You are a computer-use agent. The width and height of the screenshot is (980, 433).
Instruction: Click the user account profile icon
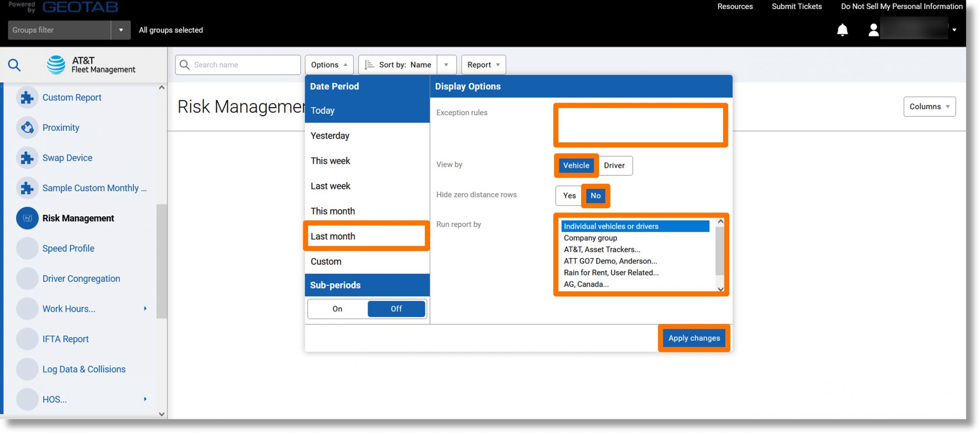pos(871,29)
